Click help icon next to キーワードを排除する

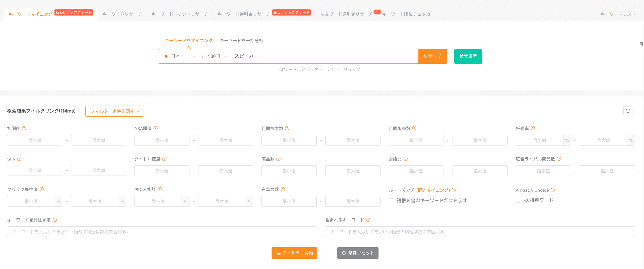click(x=55, y=220)
